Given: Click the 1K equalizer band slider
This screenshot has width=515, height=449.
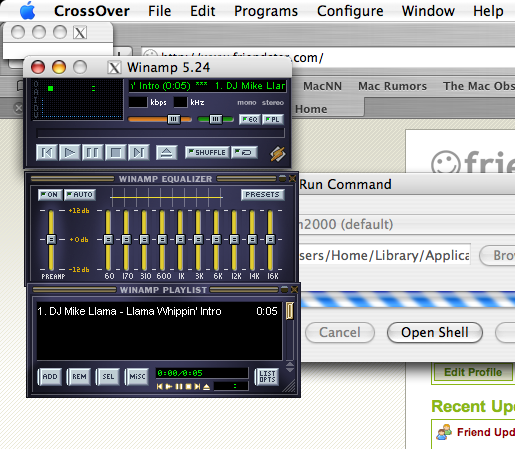Looking at the screenshot, I should point(180,240).
